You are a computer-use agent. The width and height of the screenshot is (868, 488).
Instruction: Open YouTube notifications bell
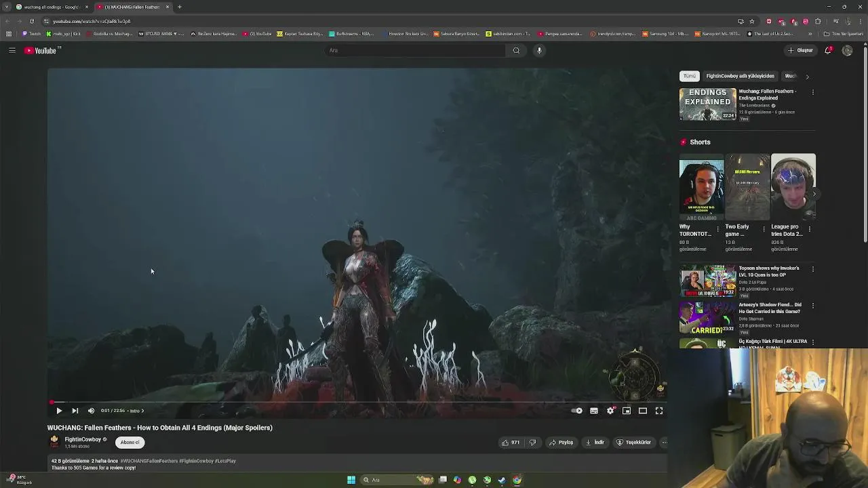click(x=828, y=50)
